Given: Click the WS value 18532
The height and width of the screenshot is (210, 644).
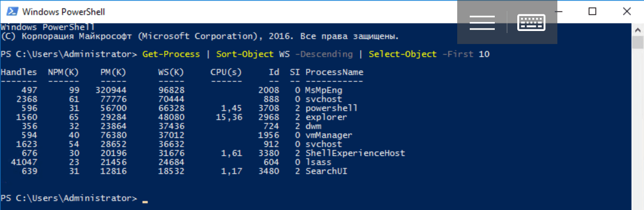Looking at the screenshot, I should click(171, 171).
